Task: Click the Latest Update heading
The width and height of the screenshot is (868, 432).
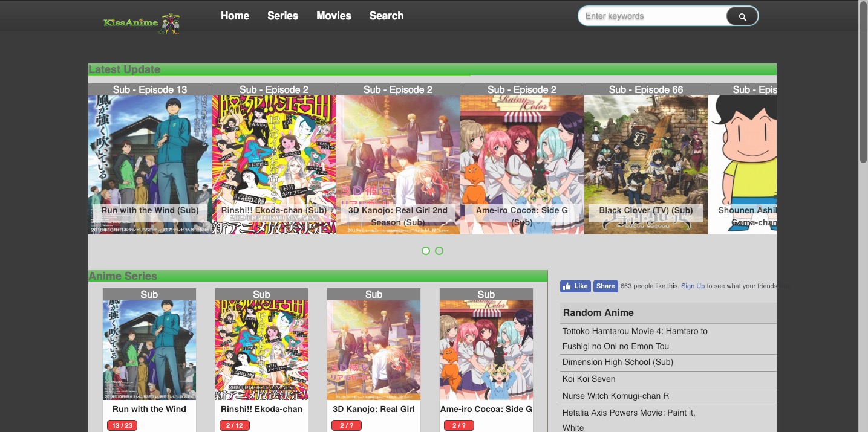Action: click(x=124, y=69)
